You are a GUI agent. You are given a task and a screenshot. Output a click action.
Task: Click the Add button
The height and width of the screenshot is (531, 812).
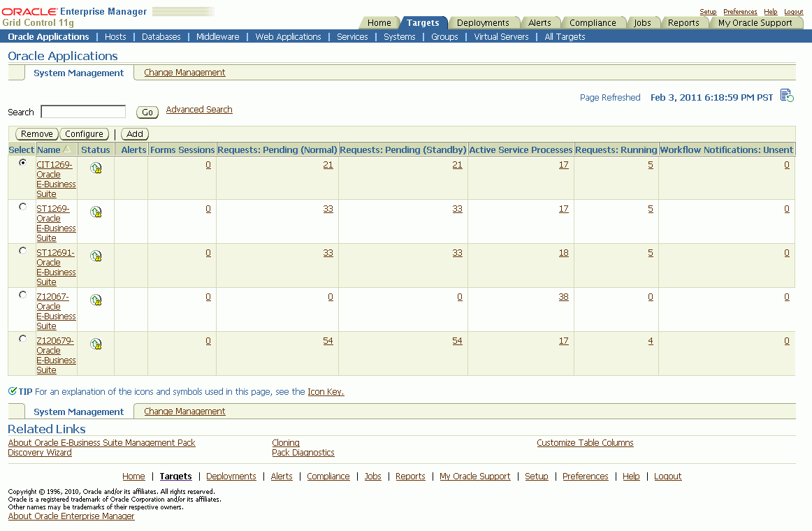click(135, 134)
